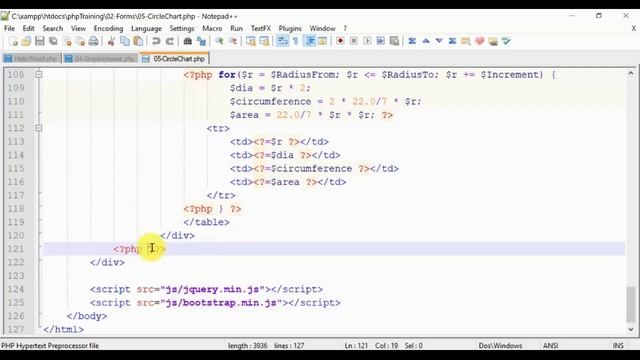640x360 pixels.
Task: Zoom in with the magnifier plus icon
Action: coord(219,41)
